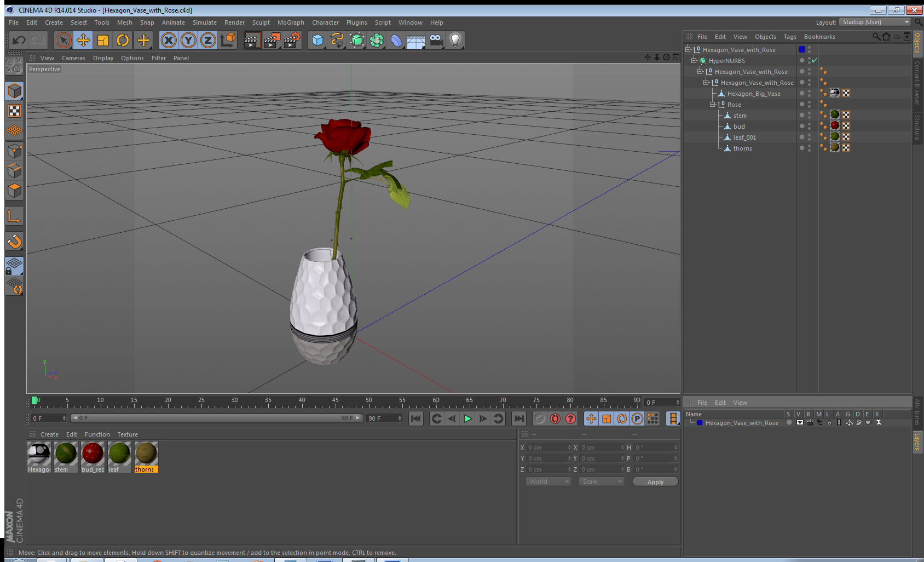Collapse the Rose group node

coord(712,104)
